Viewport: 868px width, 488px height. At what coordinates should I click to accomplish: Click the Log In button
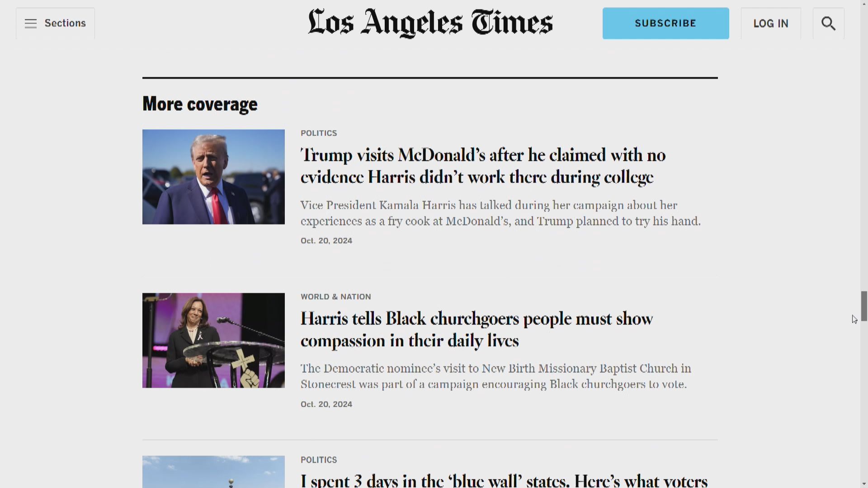click(x=771, y=23)
